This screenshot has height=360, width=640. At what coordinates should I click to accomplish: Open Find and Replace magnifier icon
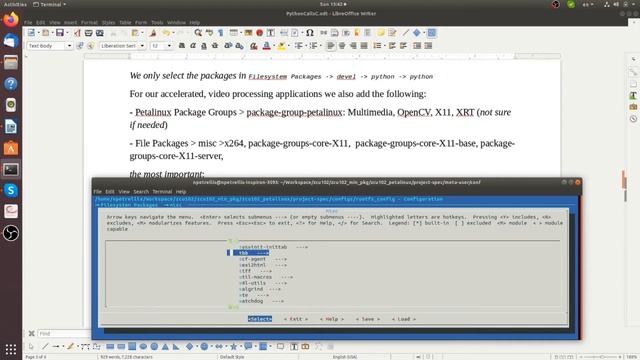pos(198,33)
